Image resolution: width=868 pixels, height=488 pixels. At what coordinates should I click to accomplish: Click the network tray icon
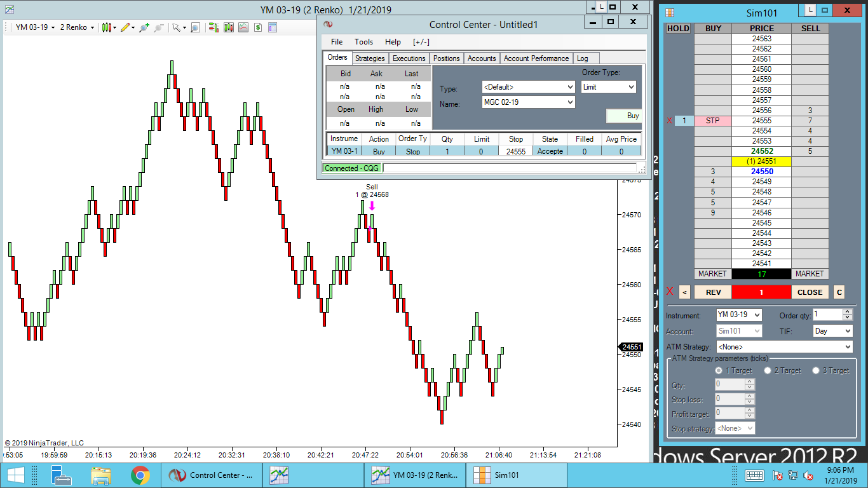pyautogui.click(x=793, y=475)
